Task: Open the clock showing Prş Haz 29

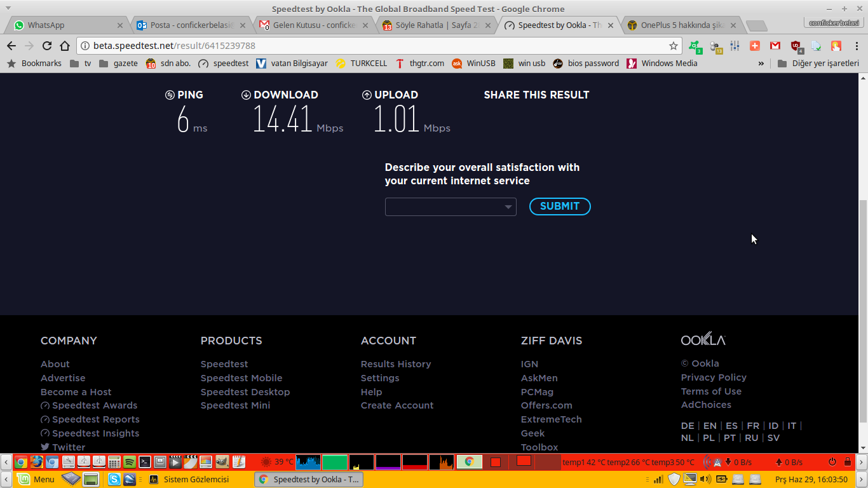Action: [811, 480]
